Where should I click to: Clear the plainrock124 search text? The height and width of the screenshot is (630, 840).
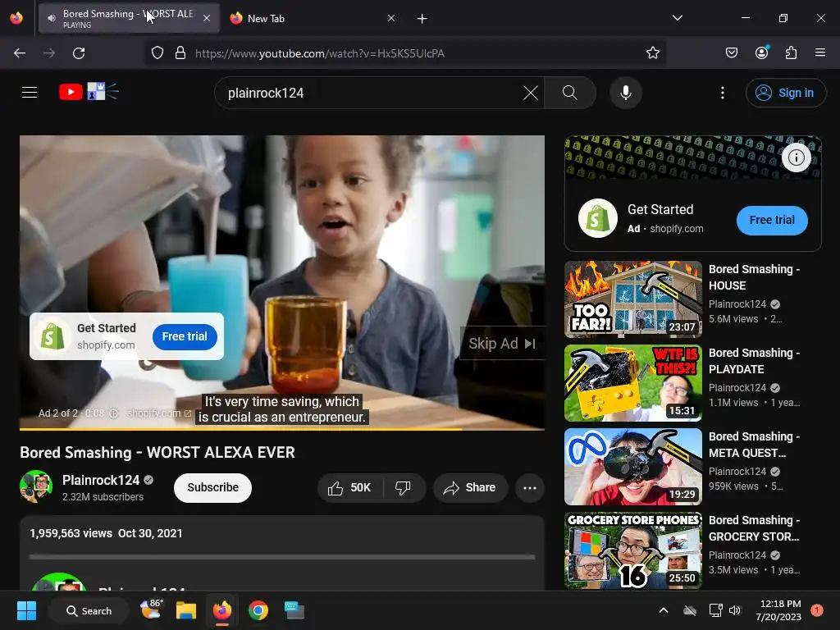coord(531,93)
